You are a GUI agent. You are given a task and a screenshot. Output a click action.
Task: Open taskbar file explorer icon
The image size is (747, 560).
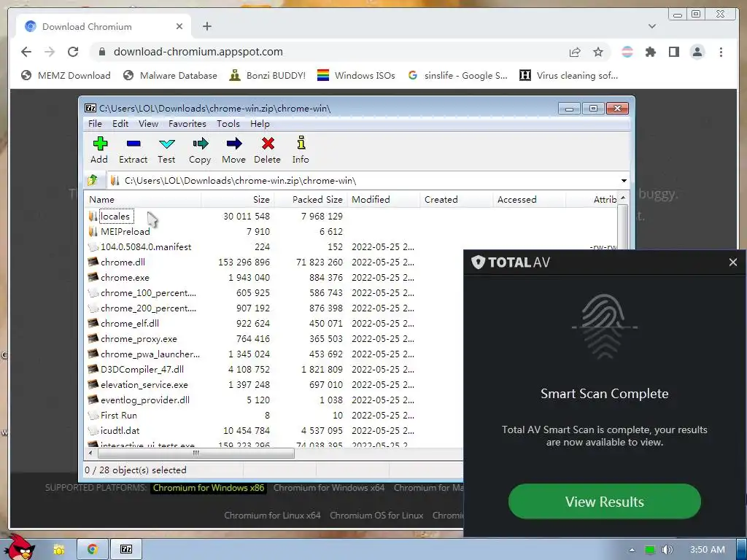click(59, 549)
